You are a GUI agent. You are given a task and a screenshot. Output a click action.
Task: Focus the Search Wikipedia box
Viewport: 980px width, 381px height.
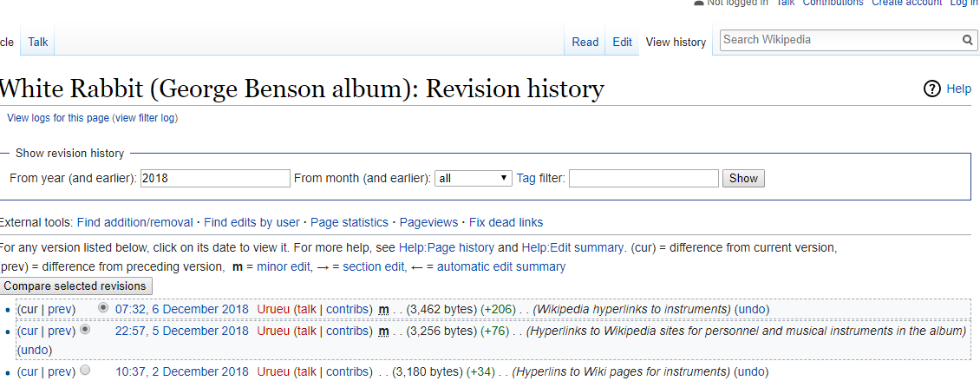pyautogui.click(x=838, y=40)
